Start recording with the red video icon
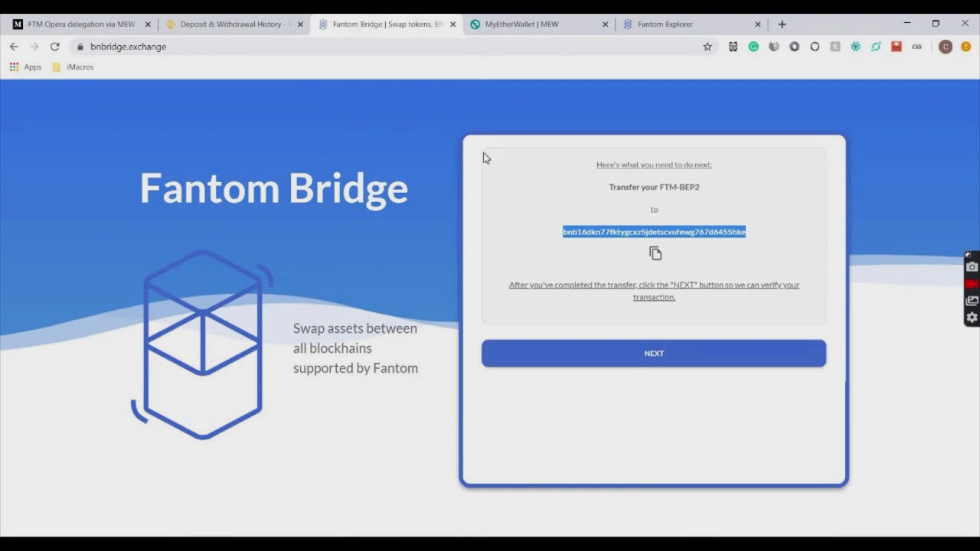This screenshot has width=980, height=551. click(972, 284)
